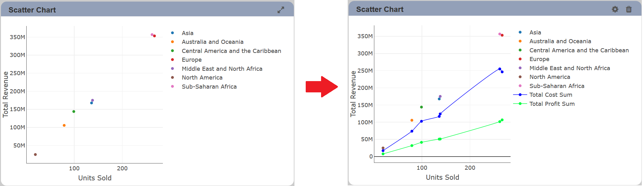This screenshot has width=644, height=186.
Task: Open settings gear on right Scatter Chart
Action: tap(615, 9)
